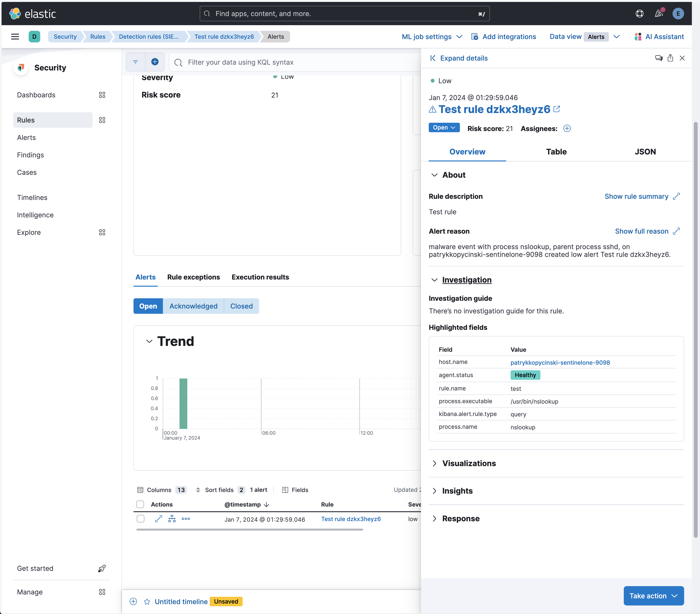Click the Elastic logo

pyautogui.click(x=33, y=14)
